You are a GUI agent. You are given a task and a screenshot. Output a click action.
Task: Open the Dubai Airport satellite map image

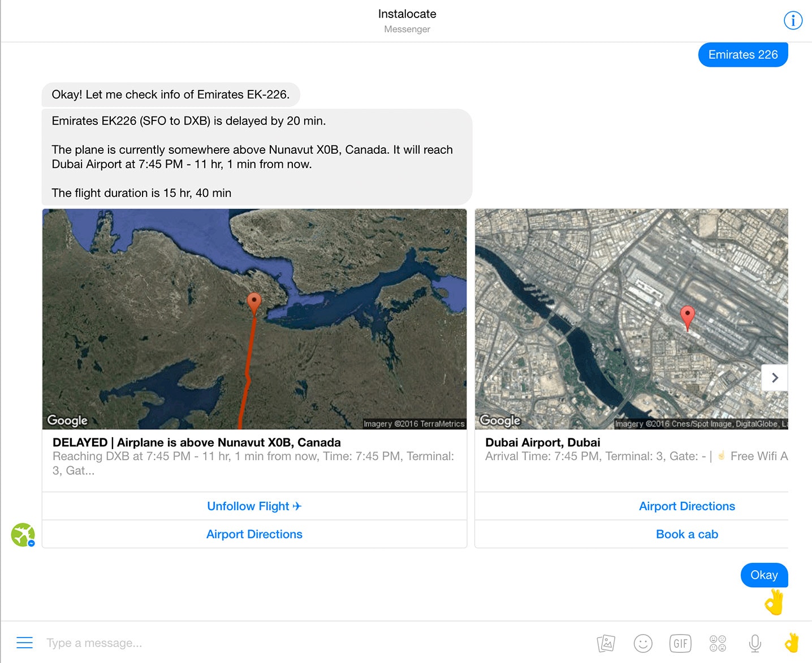pos(632,319)
